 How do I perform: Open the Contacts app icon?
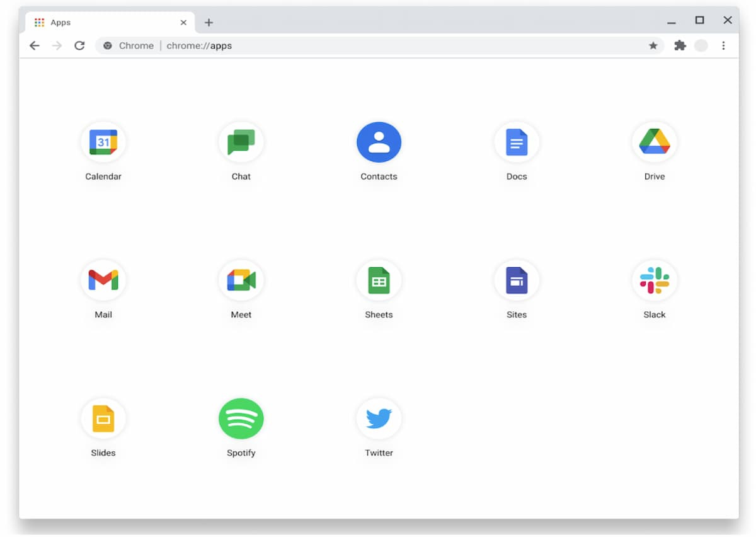click(x=379, y=142)
